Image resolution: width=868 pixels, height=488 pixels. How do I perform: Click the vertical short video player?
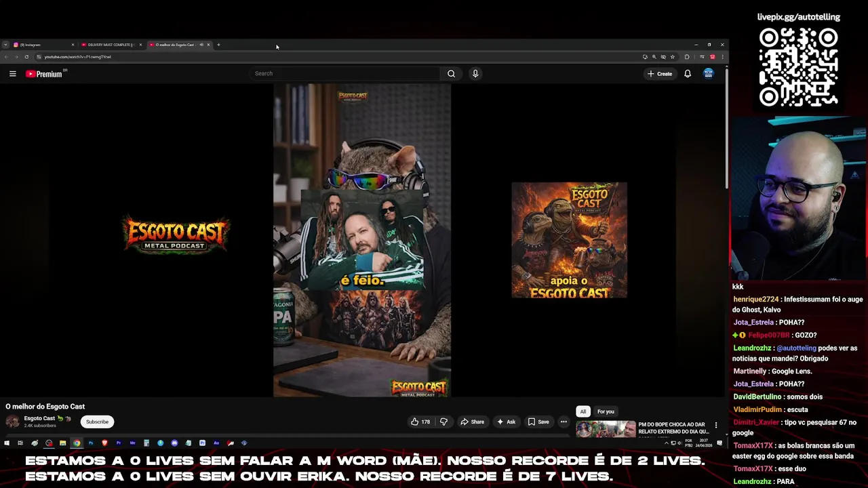point(362,240)
